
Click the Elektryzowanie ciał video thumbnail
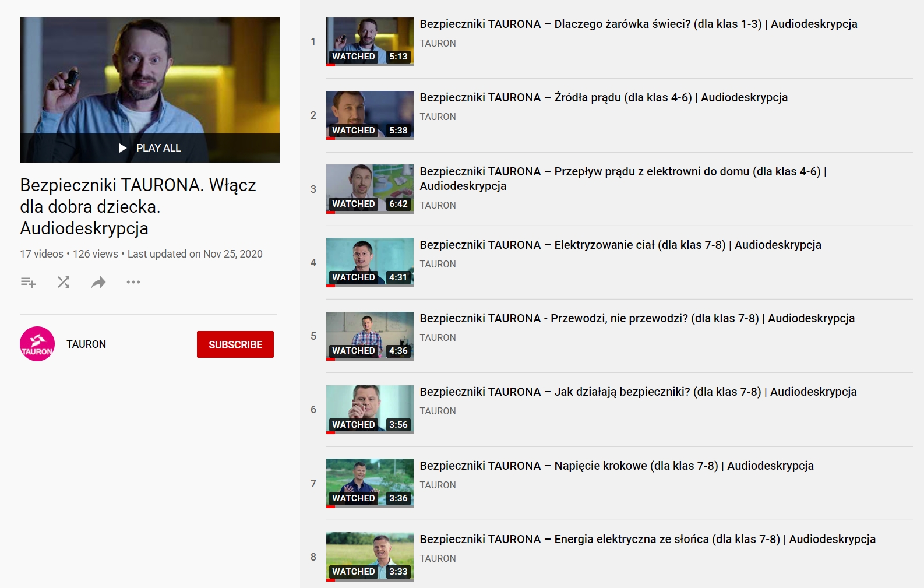pyautogui.click(x=369, y=262)
